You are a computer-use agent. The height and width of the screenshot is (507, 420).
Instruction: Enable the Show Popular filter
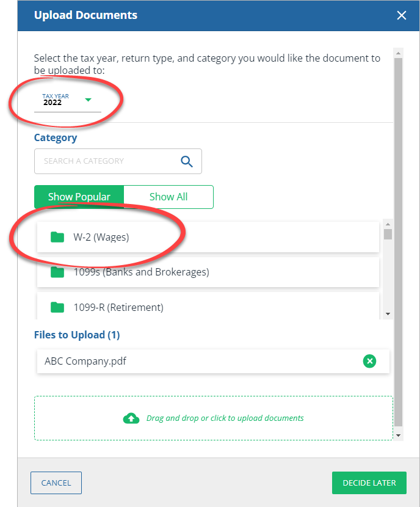point(79,197)
